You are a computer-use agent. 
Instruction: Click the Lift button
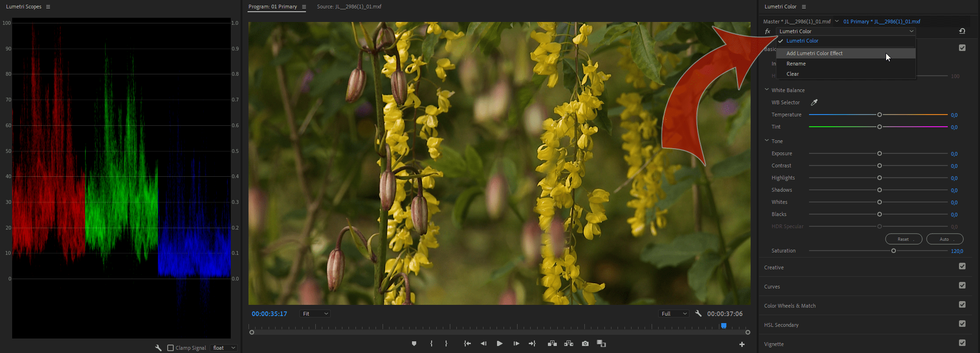tap(552, 344)
